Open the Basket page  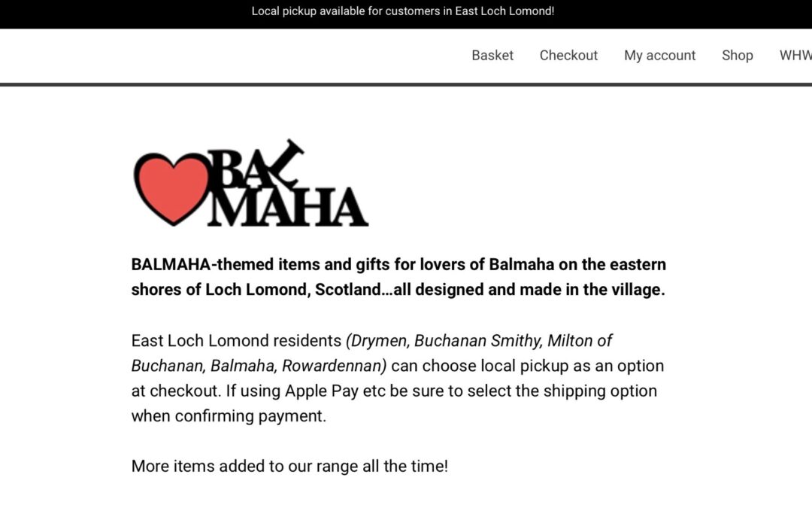pyautogui.click(x=492, y=55)
